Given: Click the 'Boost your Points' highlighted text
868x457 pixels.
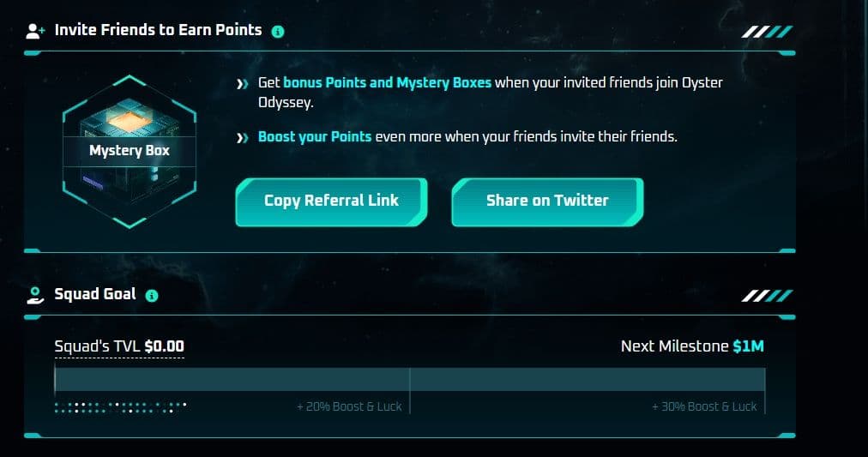Looking at the screenshot, I should pyautogui.click(x=315, y=136).
